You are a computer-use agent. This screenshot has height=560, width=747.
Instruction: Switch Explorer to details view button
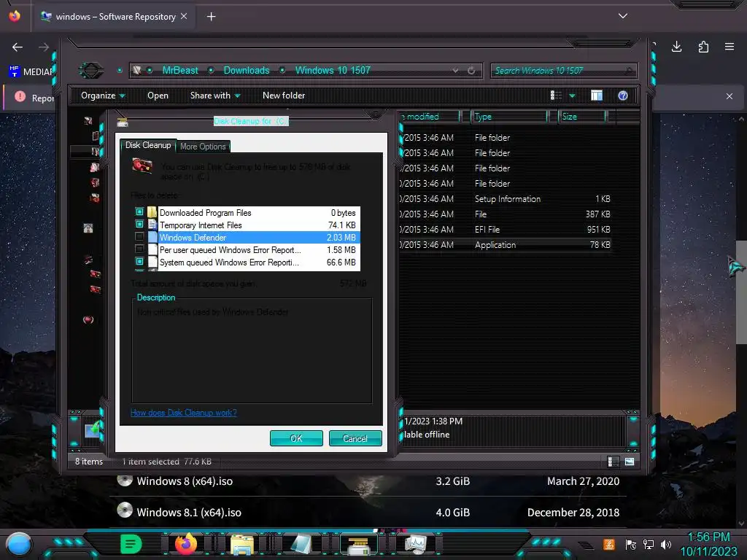coord(613,462)
